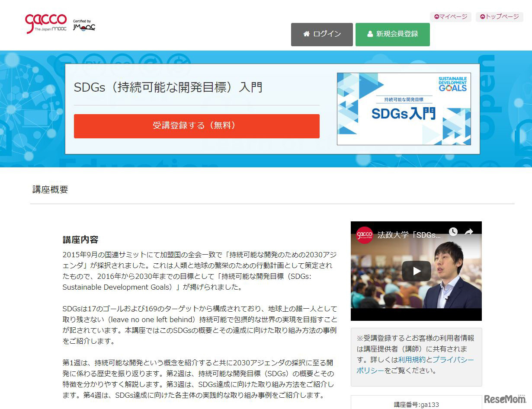Click 新規会員登録 new member registration button
Viewport: 532px width, 409px height.
point(393,34)
